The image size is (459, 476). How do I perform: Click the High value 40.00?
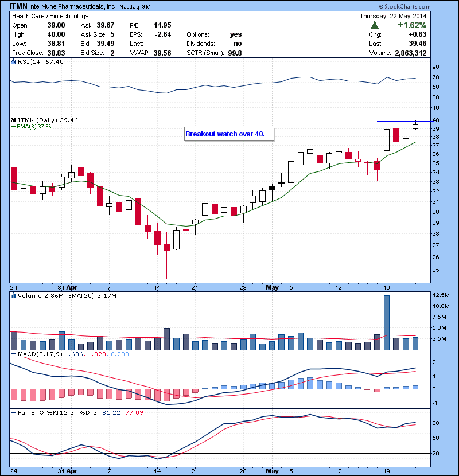point(56,34)
